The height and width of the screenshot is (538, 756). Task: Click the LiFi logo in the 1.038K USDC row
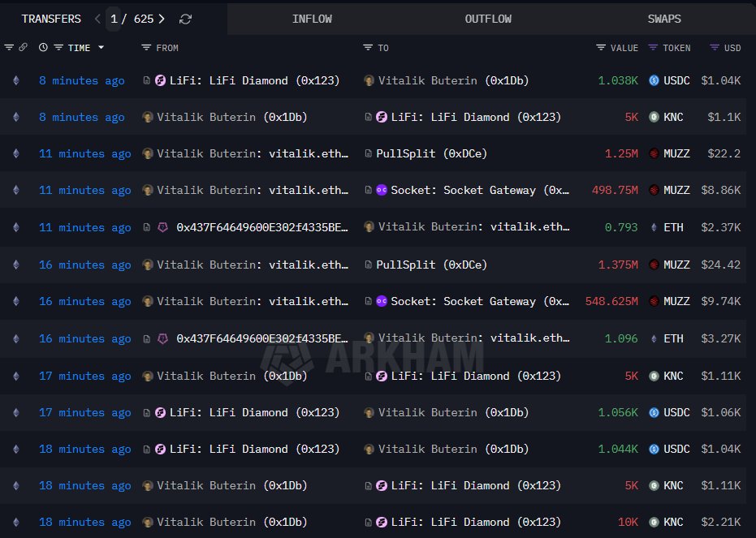click(161, 80)
